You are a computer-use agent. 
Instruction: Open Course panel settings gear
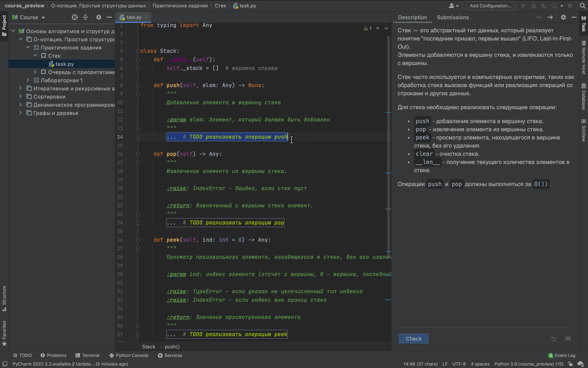point(99,17)
